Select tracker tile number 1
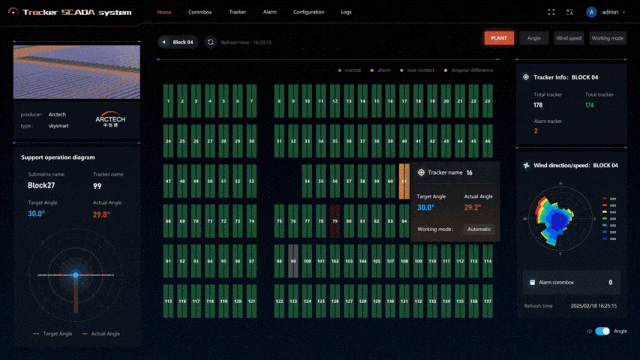Viewport: 640px width, 360px height. (168, 101)
